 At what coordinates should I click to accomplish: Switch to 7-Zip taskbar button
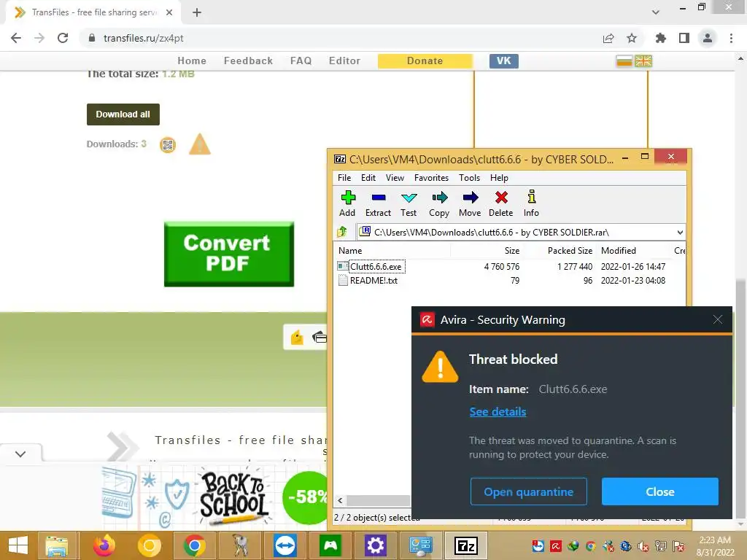(466, 545)
